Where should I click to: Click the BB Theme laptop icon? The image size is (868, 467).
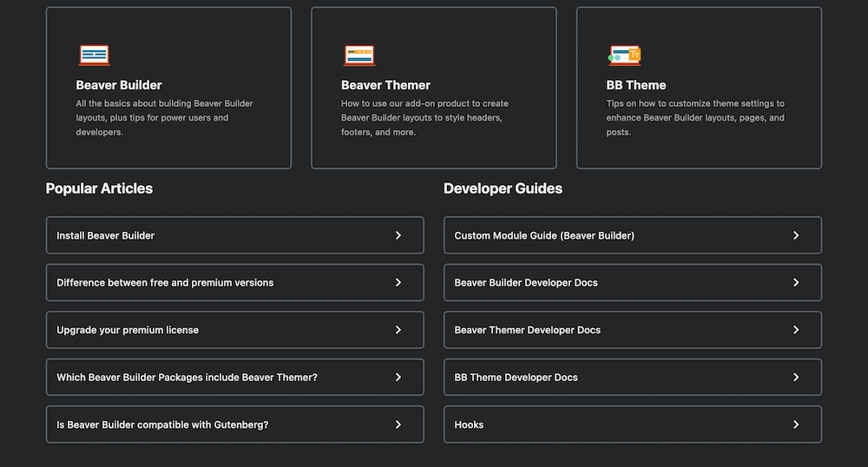[624, 56]
